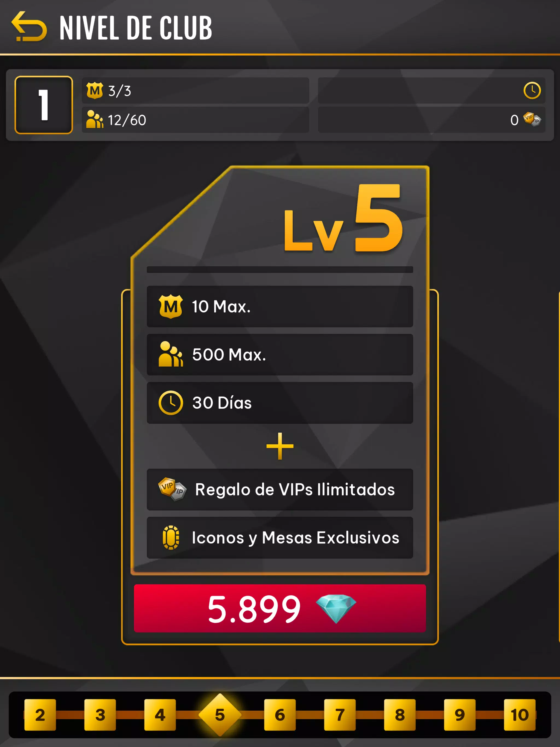Buy level 5 for 5.899 diamonds
Image resolution: width=560 pixels, height=747 pixels.
[280, 608]
